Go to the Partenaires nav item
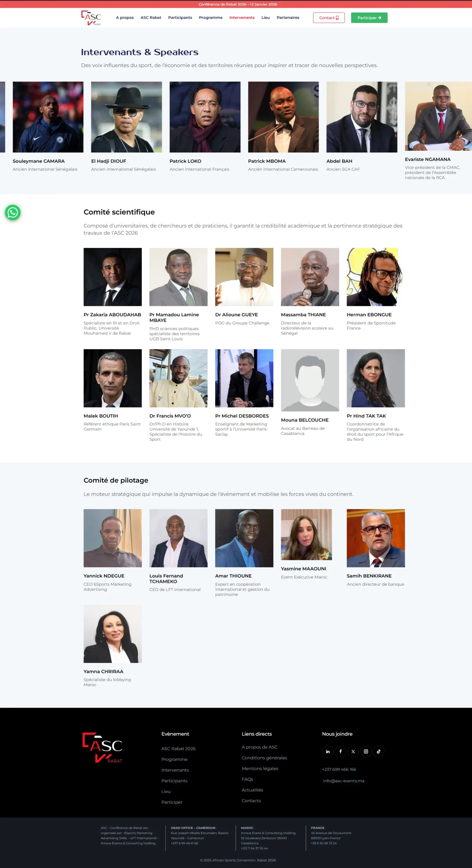472x868 pixels. [x=288, y=18]
